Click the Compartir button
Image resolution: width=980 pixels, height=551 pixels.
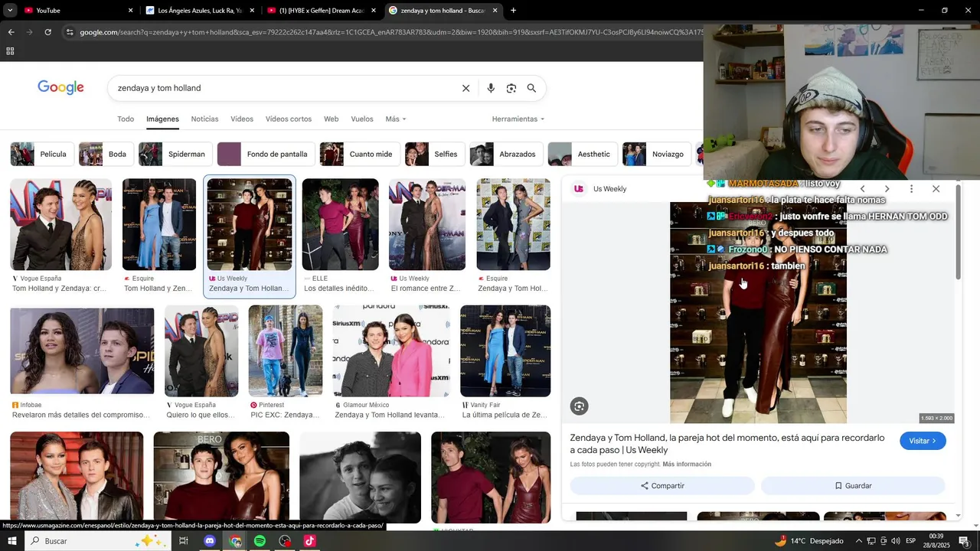pos(662,486)
